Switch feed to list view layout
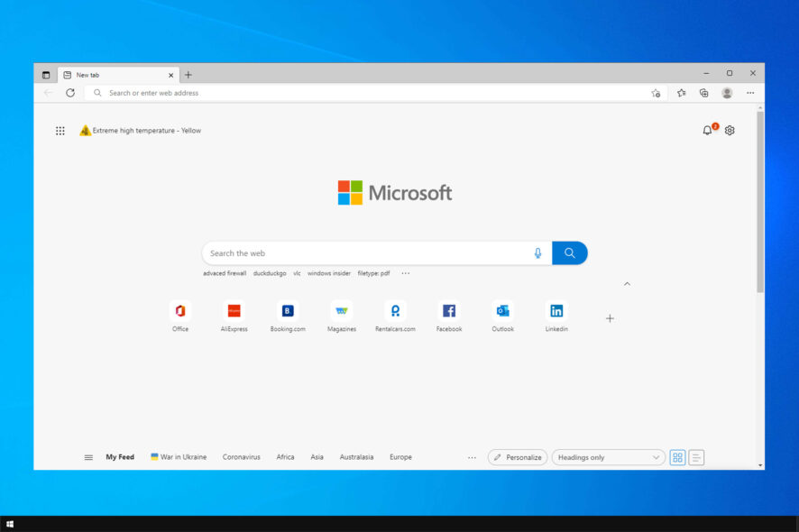This screenshot has width=799, height=532. click(696, 457)
